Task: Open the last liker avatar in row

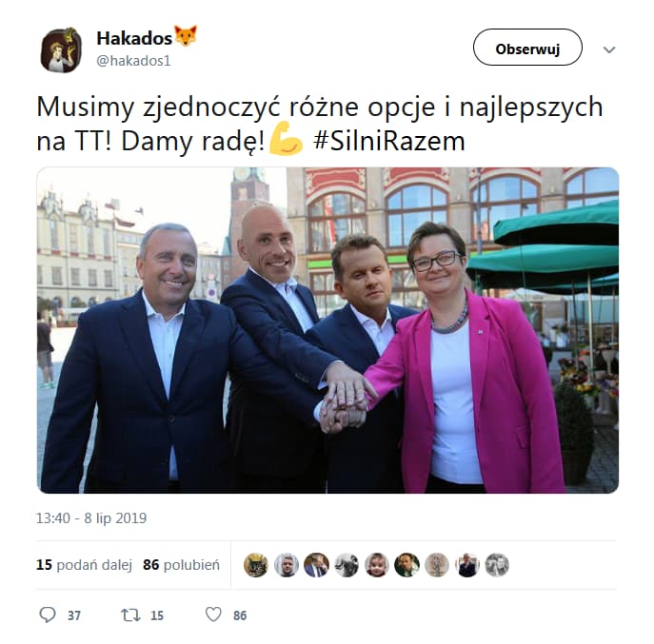Action: pyautogui.click(x=497, y=565)
